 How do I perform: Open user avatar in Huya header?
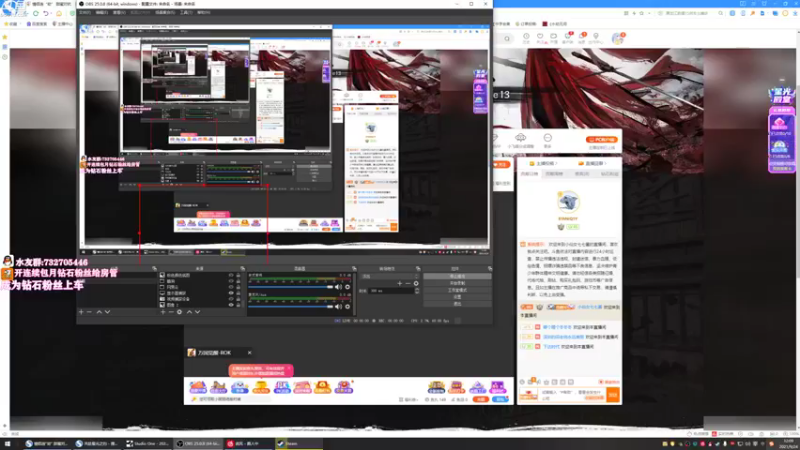coord(617,38)
